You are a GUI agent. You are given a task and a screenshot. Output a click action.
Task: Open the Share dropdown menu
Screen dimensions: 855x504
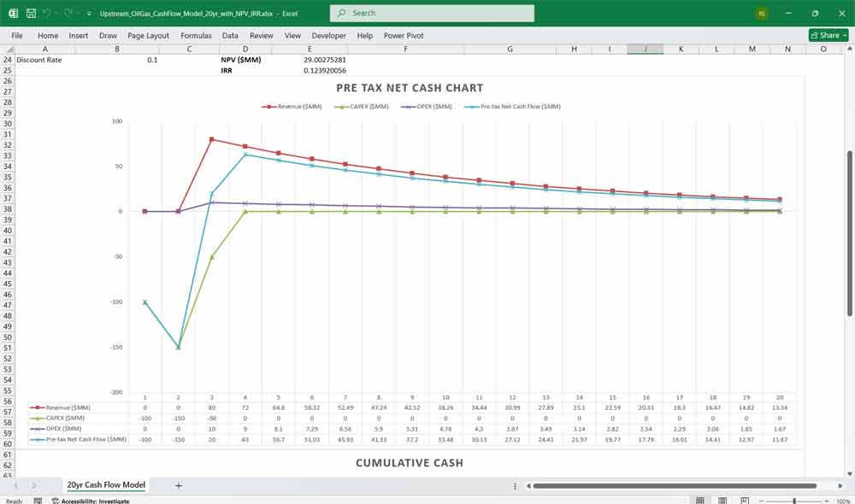[826, 35]
